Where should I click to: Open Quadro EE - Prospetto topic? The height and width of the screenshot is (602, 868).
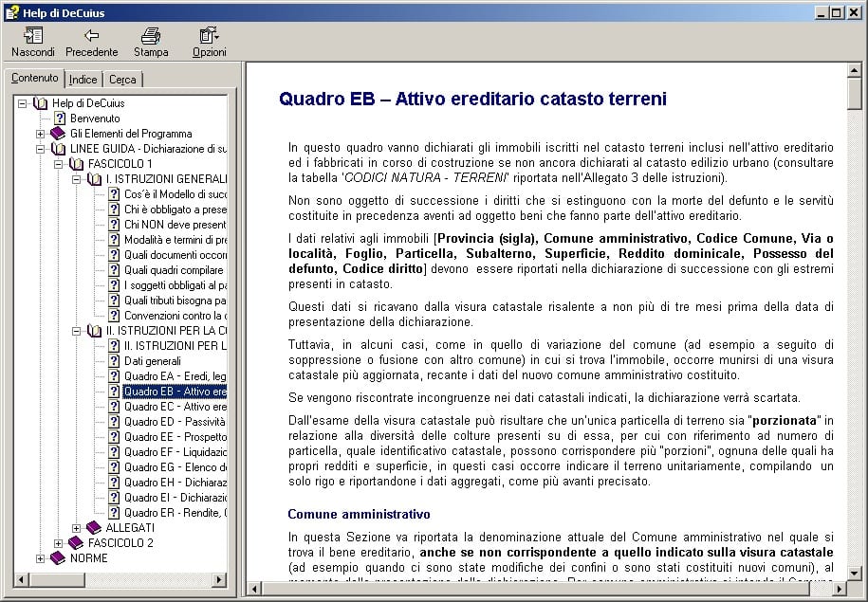click(x=175, y=437)
